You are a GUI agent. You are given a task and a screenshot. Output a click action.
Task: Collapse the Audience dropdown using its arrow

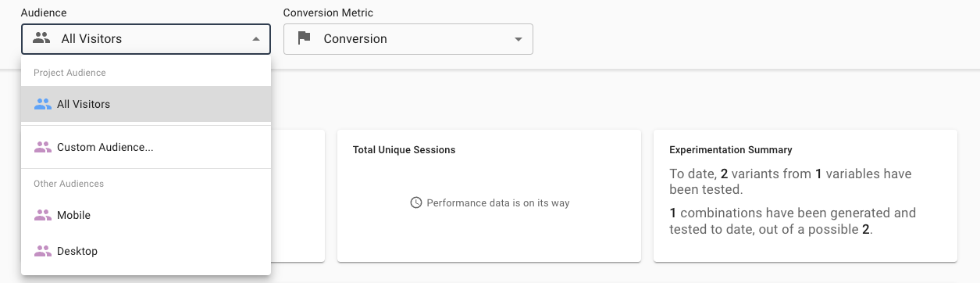[255, 39]
